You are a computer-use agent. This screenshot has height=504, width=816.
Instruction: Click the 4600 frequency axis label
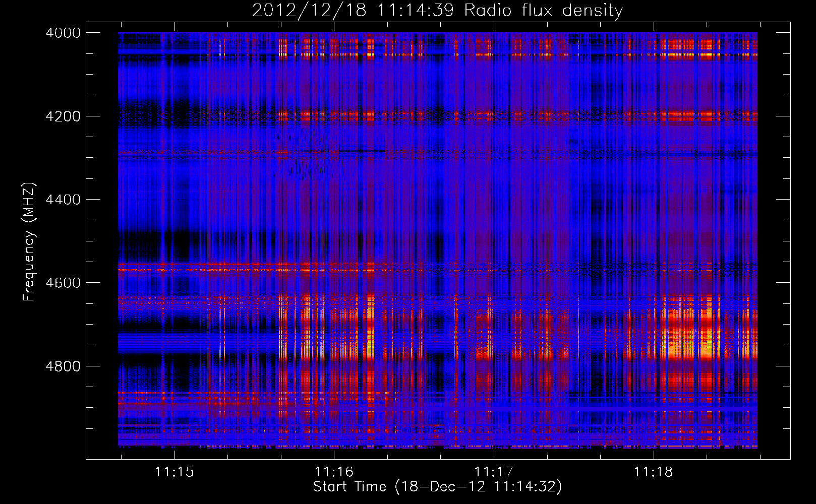pos(63,283)
